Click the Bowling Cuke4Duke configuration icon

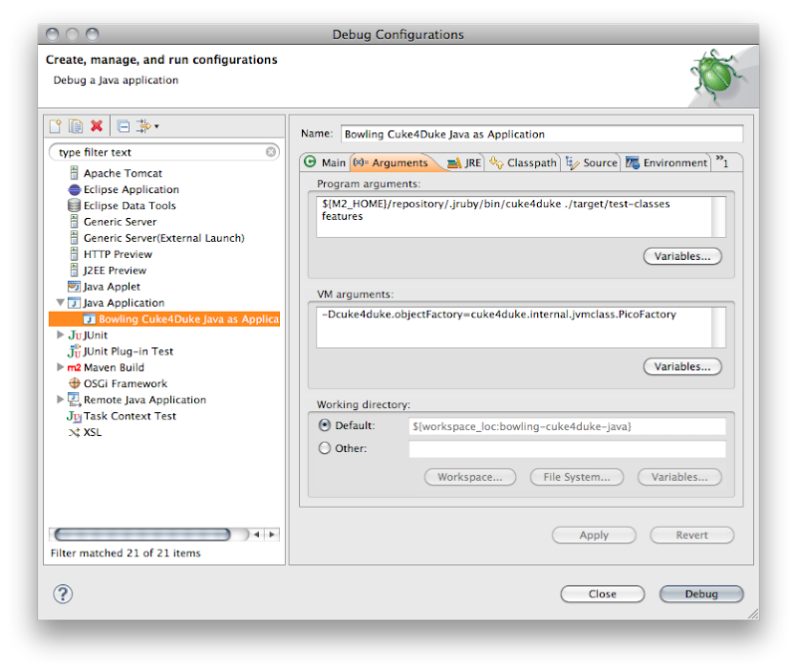(x=90, y=319)
